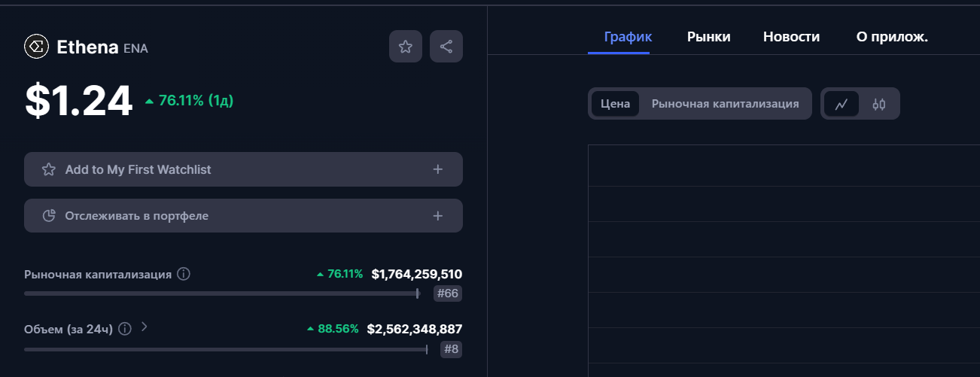Click the #66 rank badge
Screen dimensions: 980x377
[448, 293]
